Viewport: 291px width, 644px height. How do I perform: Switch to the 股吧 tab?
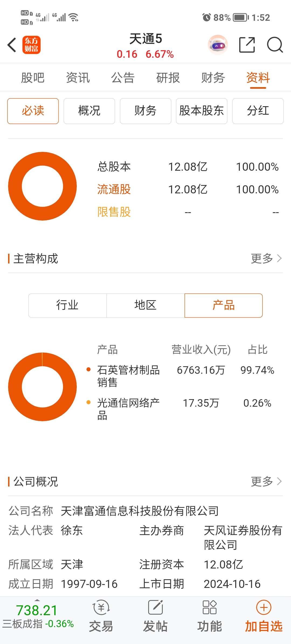pyautogui.click(x=33, y=78)
